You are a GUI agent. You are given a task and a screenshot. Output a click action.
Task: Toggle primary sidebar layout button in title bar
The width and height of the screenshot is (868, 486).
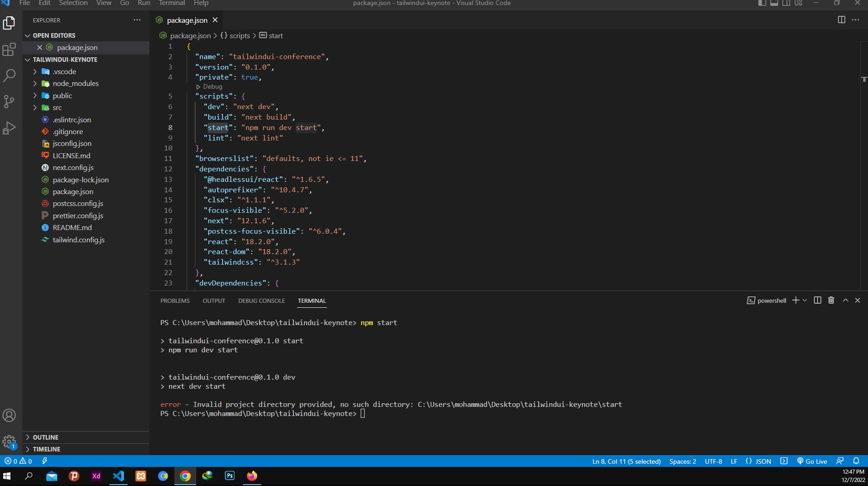click(762, 3)
